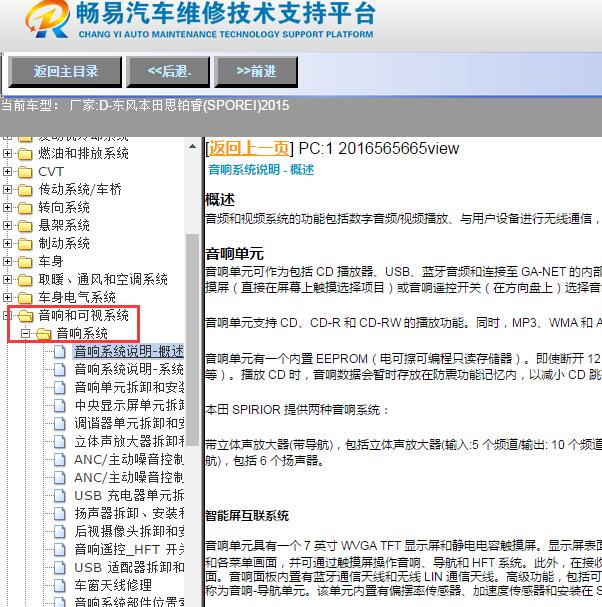Click the 车身电气系统 folder icon
The width and height of the screenshot is (602, 607).
pos(25,298)
